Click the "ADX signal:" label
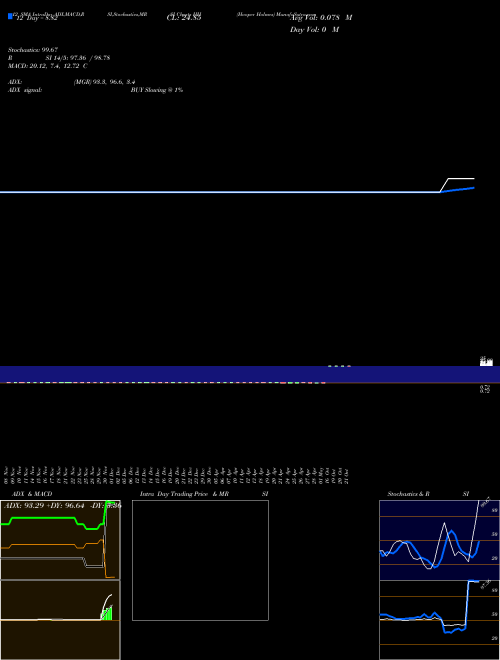 (x=25, y=90)
